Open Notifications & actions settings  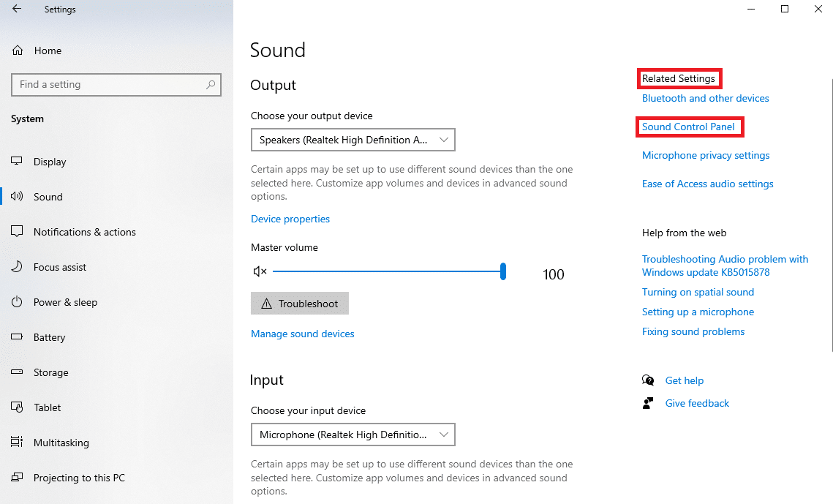pos(84,231)
